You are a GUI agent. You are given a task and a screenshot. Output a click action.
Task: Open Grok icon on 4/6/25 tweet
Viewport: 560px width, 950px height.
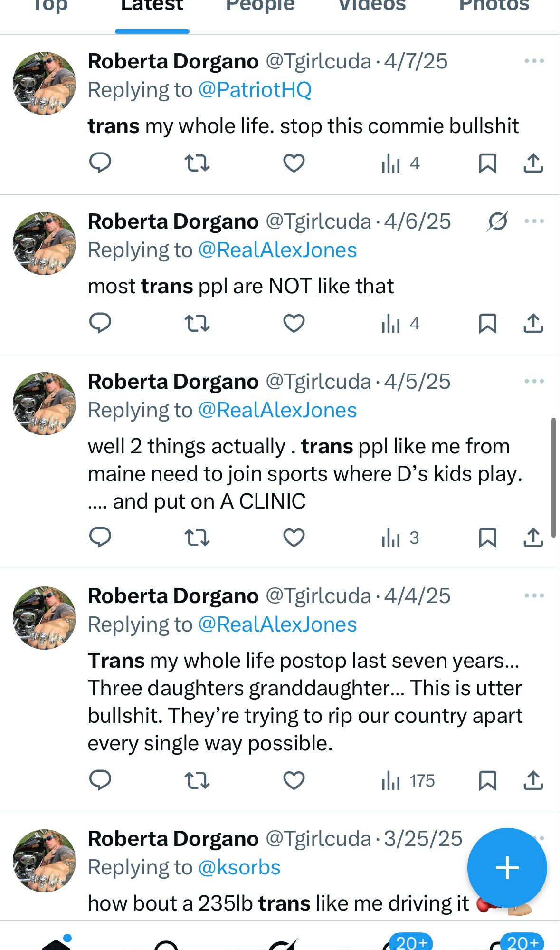[497, 221]
